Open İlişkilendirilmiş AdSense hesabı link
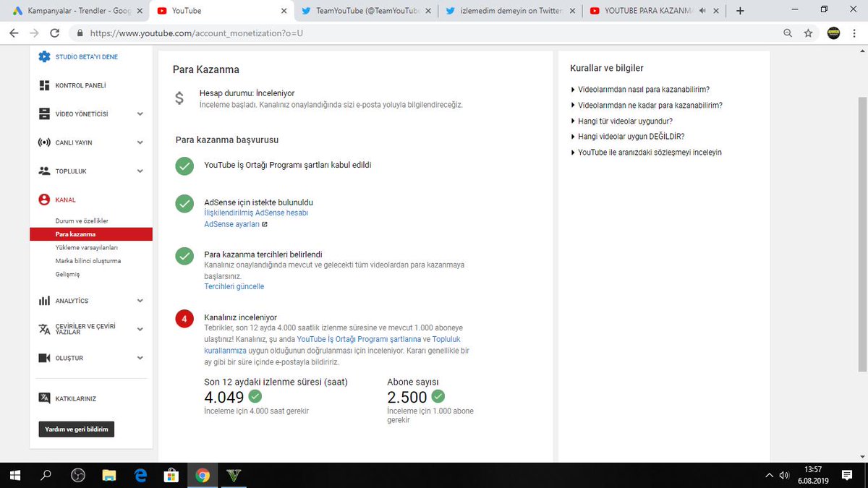 (x=256, y=213)
